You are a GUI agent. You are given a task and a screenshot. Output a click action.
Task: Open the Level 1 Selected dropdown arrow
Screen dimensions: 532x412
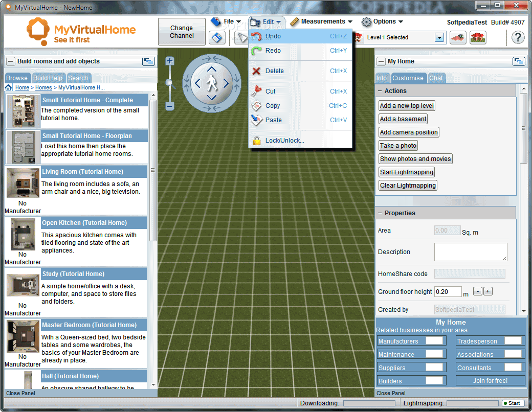click(x=439, y=37)
